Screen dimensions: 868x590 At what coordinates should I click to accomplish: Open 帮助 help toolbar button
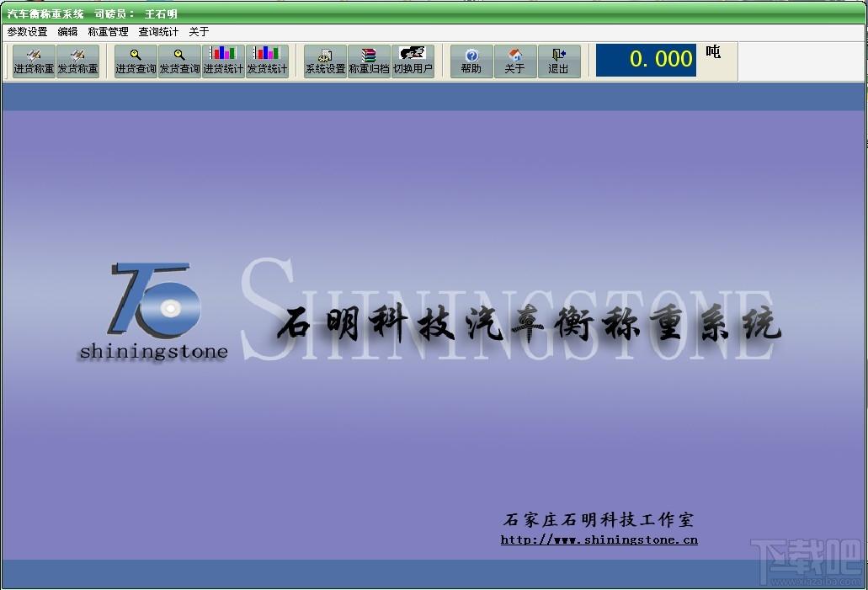point(471,61)
